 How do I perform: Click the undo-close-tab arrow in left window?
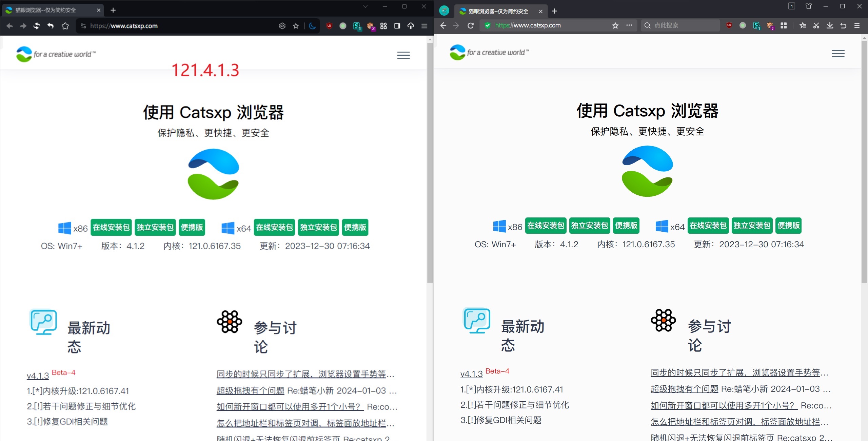[x=51, y=26]
